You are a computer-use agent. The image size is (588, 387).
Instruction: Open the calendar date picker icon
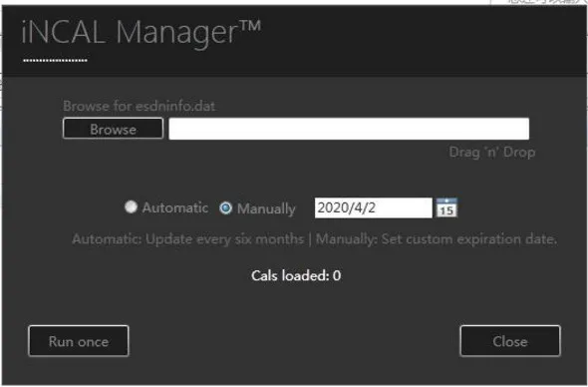tap(446, 207)
